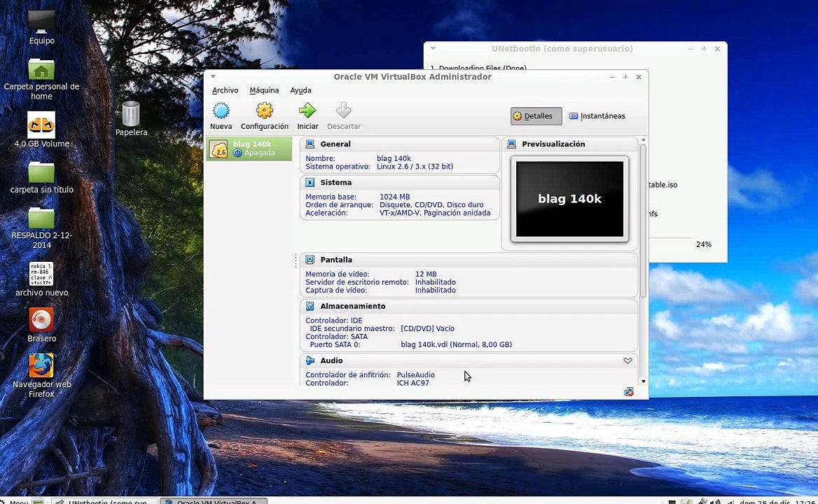Click scrollbar down arrow in details pane
This screenshot has width=818, height=504.
(x=643, y=381)
